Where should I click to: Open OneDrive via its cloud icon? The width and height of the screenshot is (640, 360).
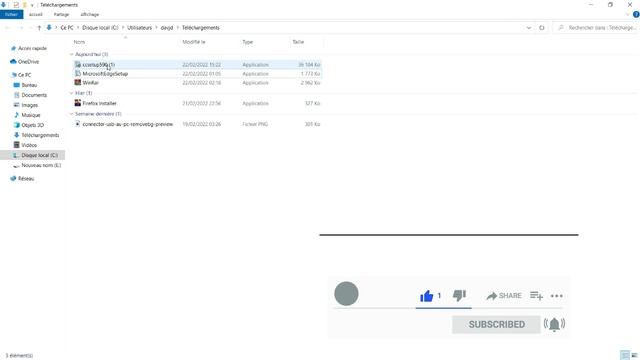coord(13,62)
